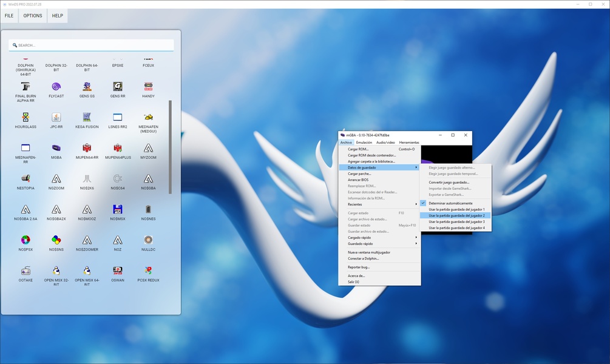Open the 'Herramientas' menu

pos(408,143)
